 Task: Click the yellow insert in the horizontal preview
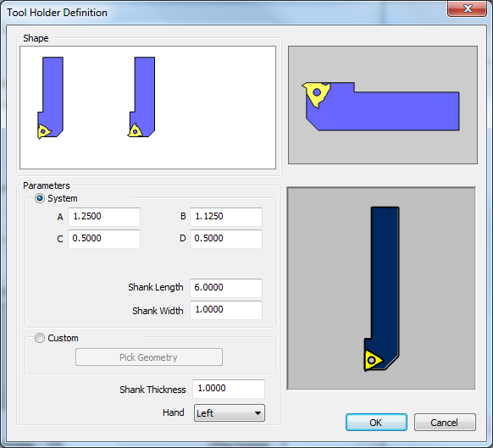[x=316, y=94]
